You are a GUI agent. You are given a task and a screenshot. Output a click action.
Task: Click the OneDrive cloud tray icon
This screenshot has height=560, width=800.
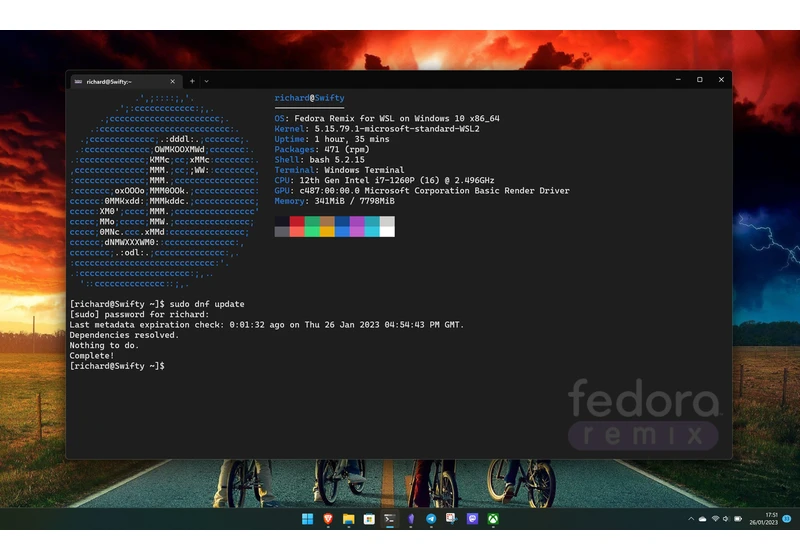pos(703,519)
